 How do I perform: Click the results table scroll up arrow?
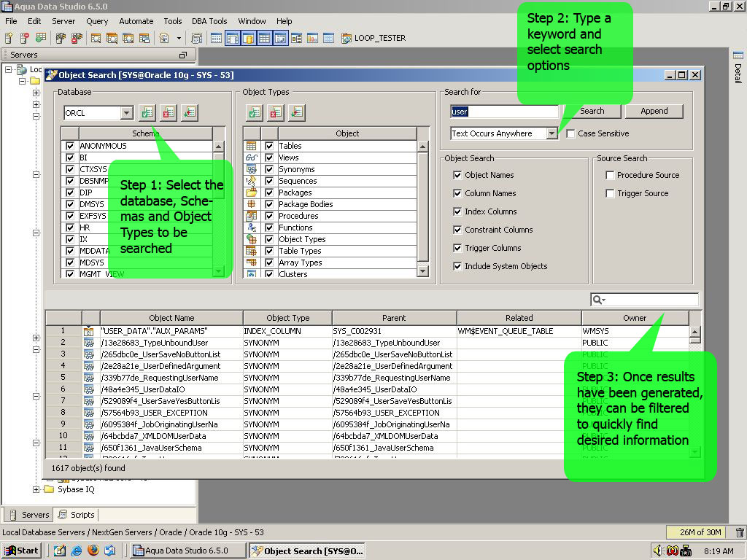click(695, 332)
